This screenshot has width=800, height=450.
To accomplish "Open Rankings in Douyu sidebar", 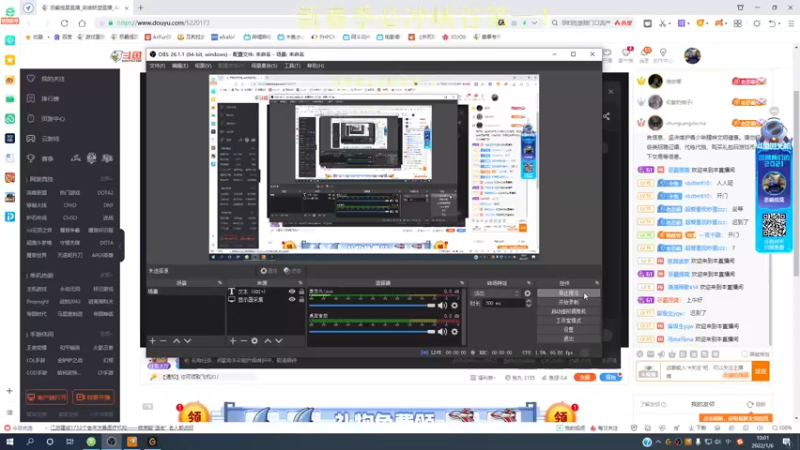I will click(49, 98).
